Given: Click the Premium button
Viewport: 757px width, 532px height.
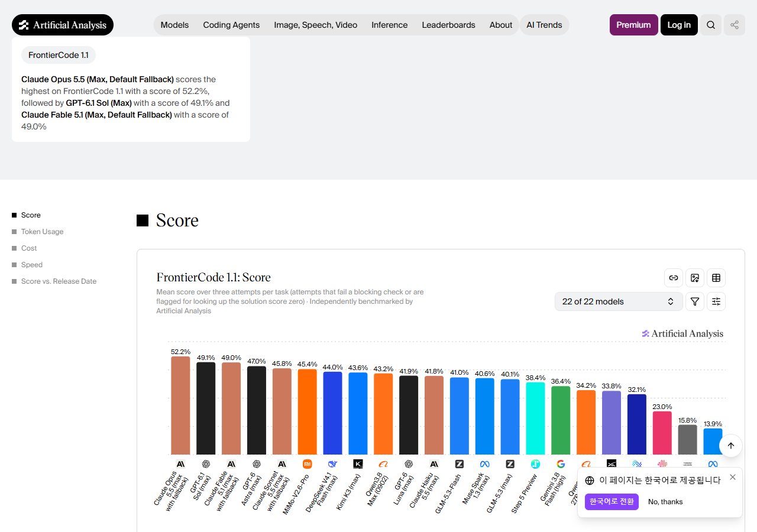Looking at the screenshot, I should (x=633, y=25).
